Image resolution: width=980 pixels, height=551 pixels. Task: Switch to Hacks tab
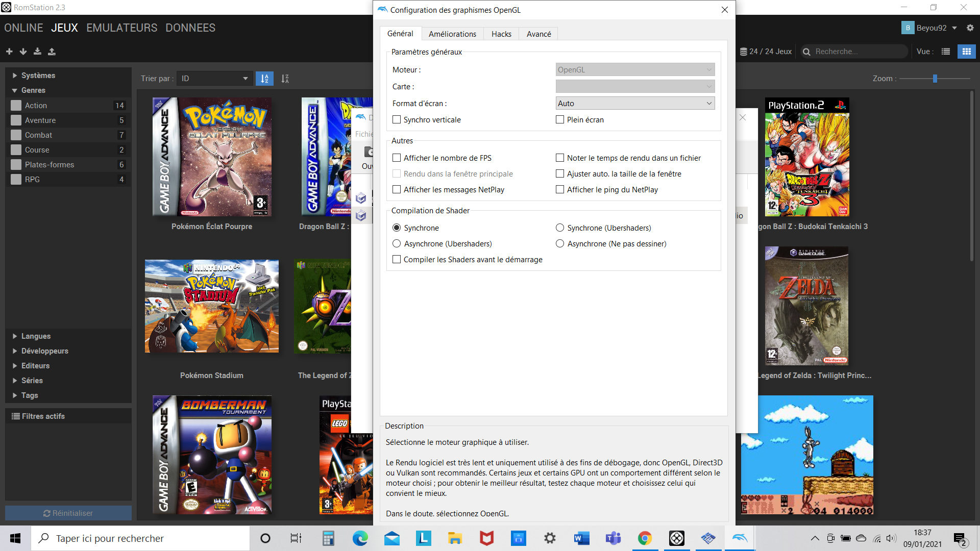501,34
